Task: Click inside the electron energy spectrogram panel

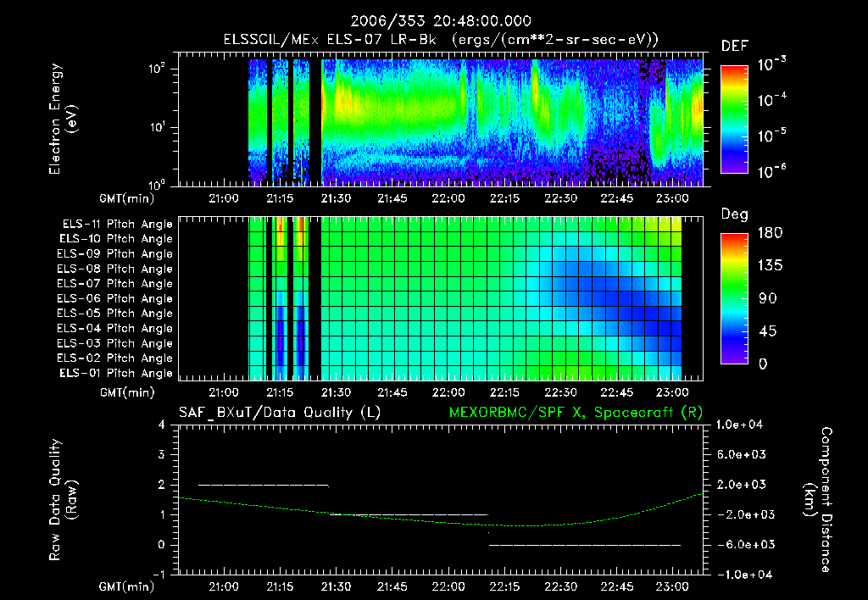Action: (x=441, y=119)
